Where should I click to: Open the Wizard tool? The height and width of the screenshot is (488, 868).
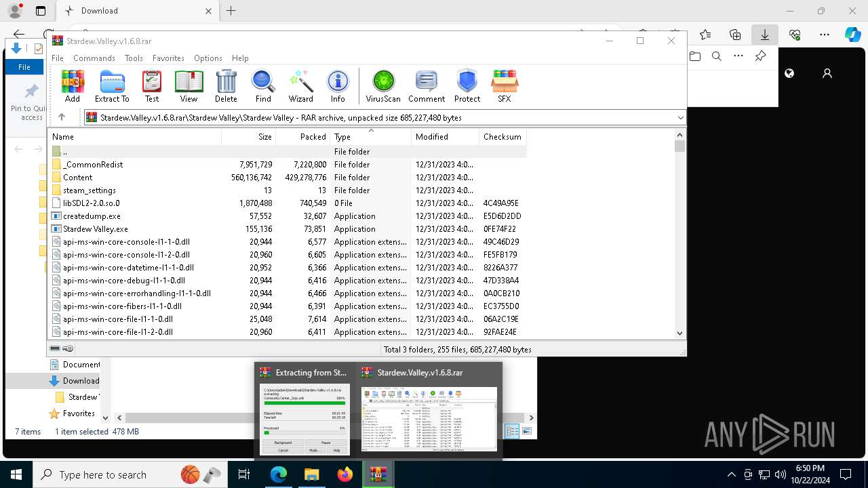click(300, 86)
